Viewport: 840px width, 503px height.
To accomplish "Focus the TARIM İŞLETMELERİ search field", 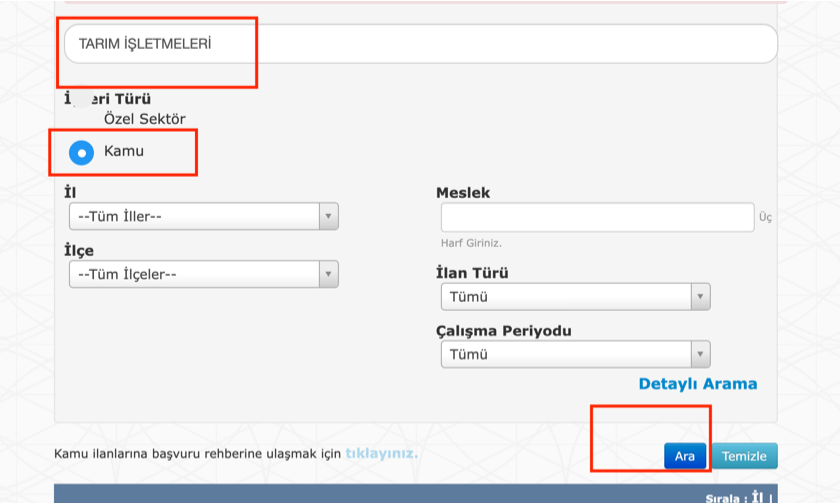I will [x=420, y=45].
